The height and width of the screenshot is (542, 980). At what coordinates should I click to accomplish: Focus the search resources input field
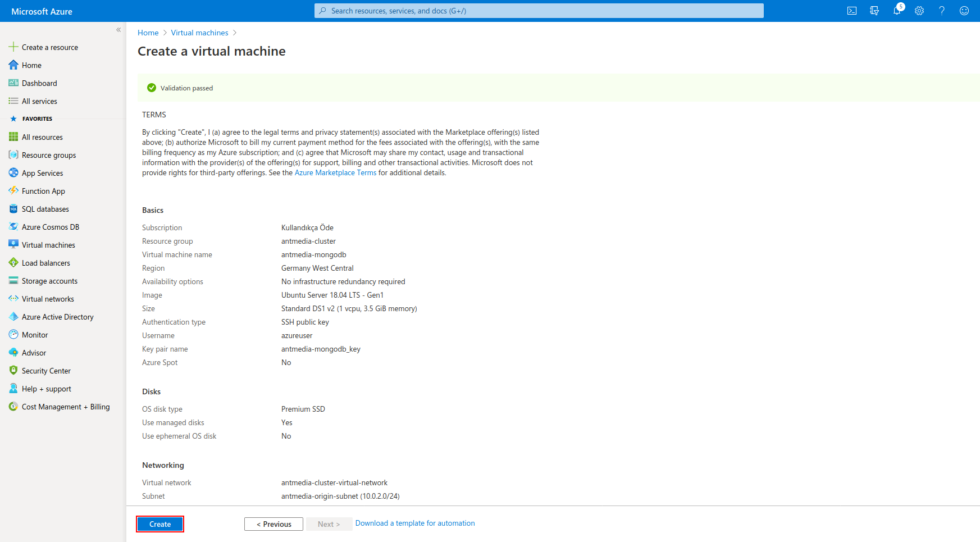[x=539, y=11]
